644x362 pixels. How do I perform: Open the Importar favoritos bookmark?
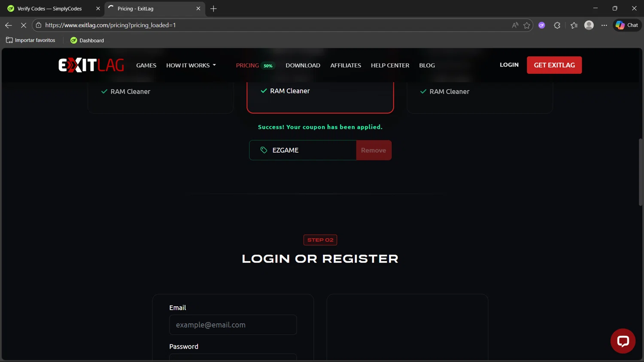[x=30, y=40]
